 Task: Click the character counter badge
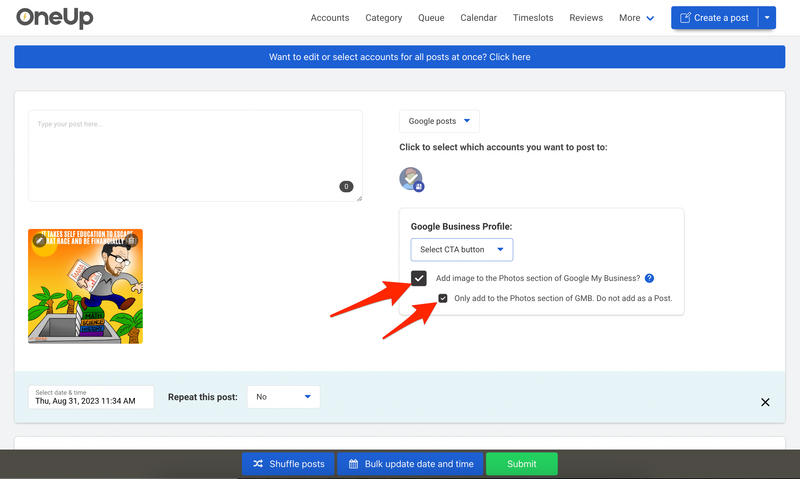click(346, 187)
